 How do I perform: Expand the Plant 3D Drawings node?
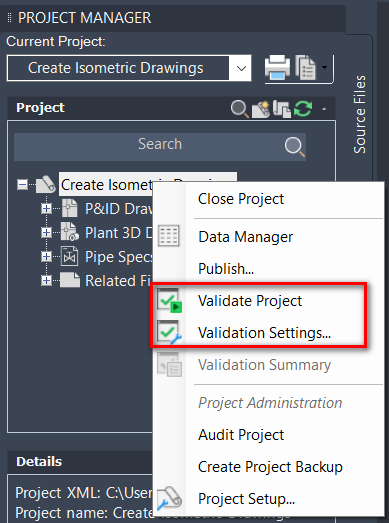(x=46, y=232)
